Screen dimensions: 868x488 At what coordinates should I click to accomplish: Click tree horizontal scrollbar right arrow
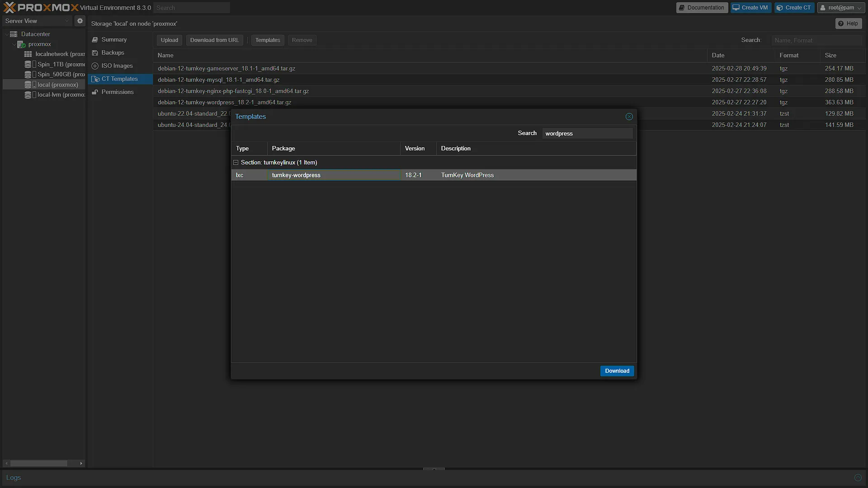tap(81, 463)
